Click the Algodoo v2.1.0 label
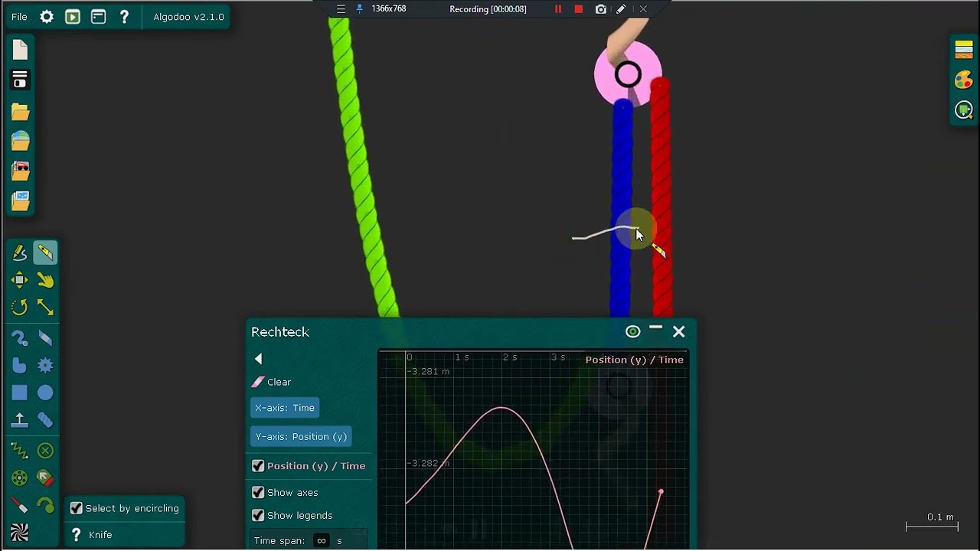Image resolution: width=980 pixels, height=551 pixels. (x=188, y=17)
